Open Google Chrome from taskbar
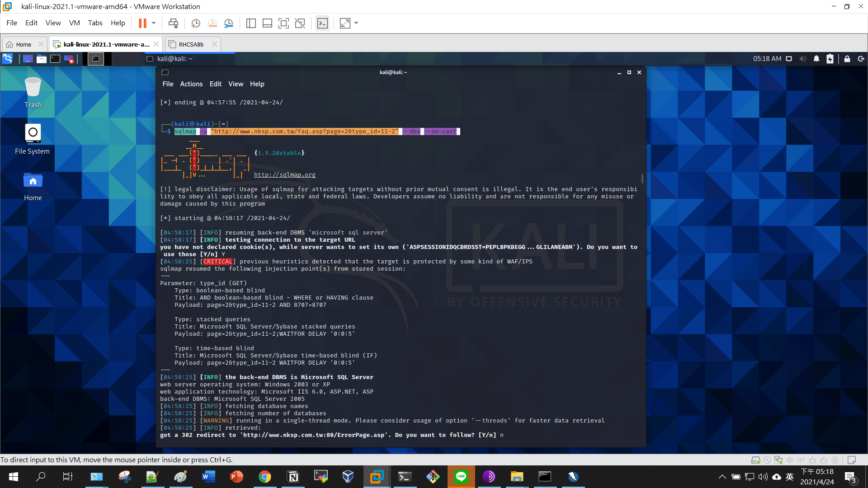This screenshot has height=488, width=868. tap(265, 477)
